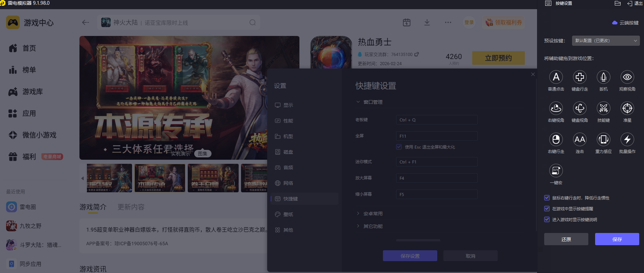The image size is (644, 273).
Task: Click 保存设置 in settings dialog
Action: [x=410, y=256]
